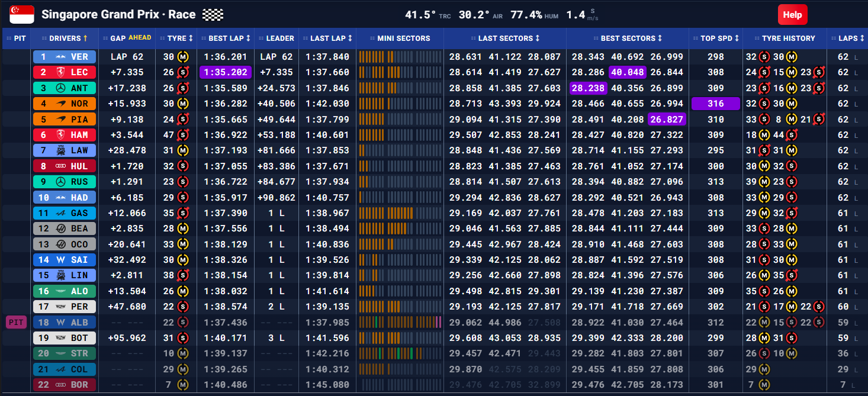The image size is (868, 396).
Task: Click the track temperature reading 41.5°
Action: 420,15
